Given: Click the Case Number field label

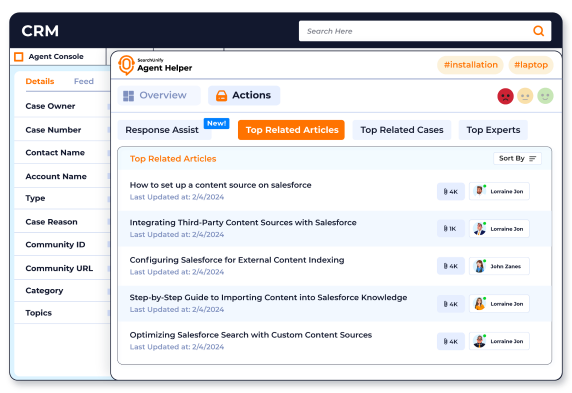Looking at the screenshot, I should tap(53, 130).
